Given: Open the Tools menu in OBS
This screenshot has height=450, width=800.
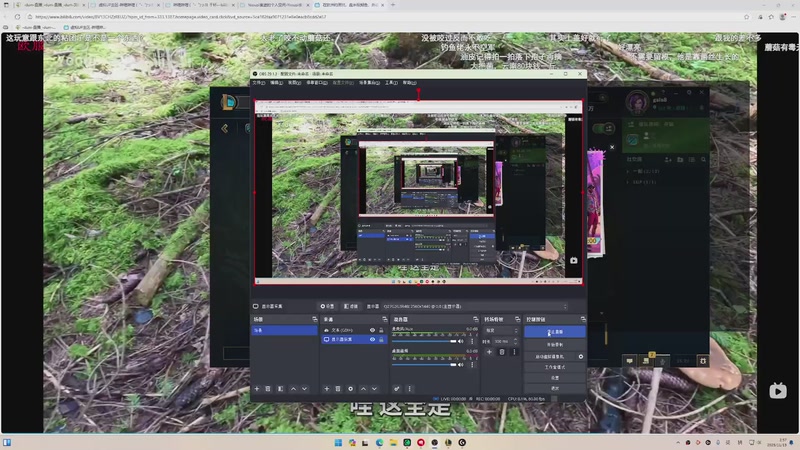Looking at the screenshot, I should [391, 83].
